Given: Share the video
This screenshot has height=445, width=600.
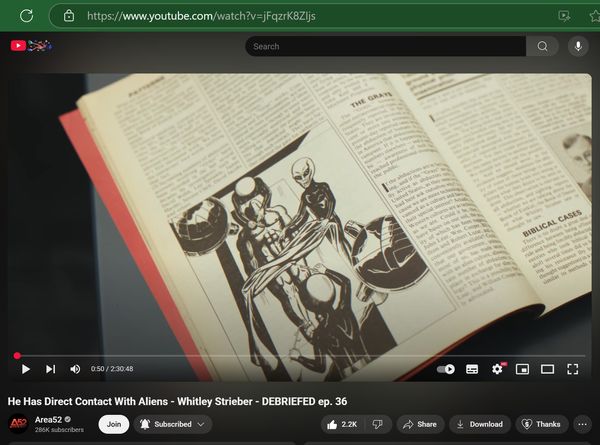Looking at the screenshot, I should click(x=420, y=424).
